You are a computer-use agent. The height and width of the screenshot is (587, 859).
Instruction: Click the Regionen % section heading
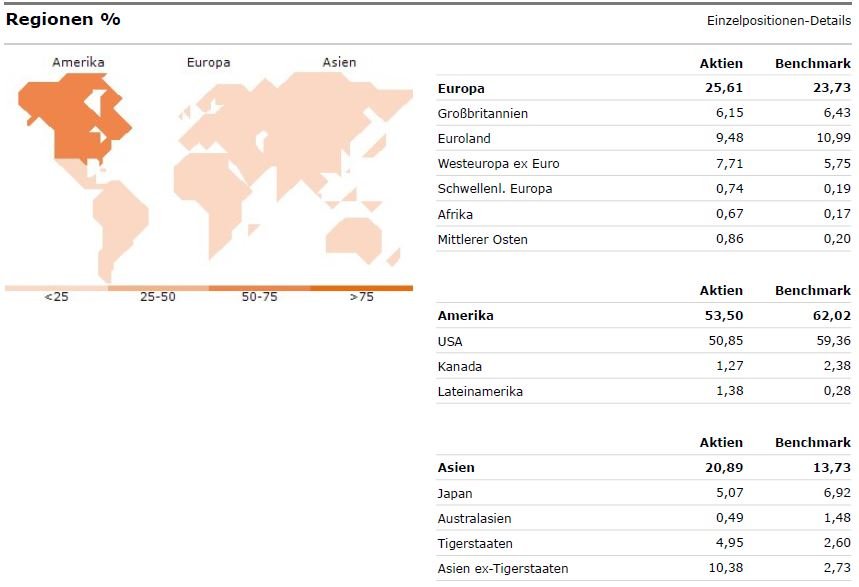[x=63, y=20]
